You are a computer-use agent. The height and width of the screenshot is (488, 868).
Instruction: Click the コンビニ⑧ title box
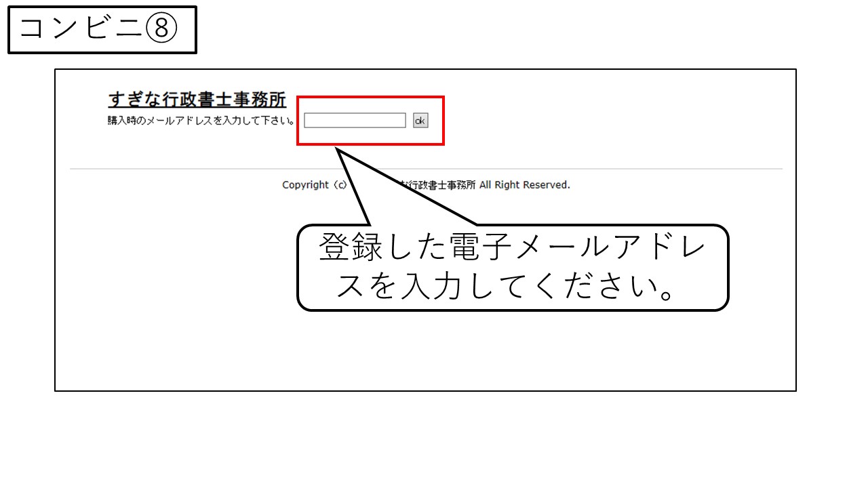[x=102, y=30]
